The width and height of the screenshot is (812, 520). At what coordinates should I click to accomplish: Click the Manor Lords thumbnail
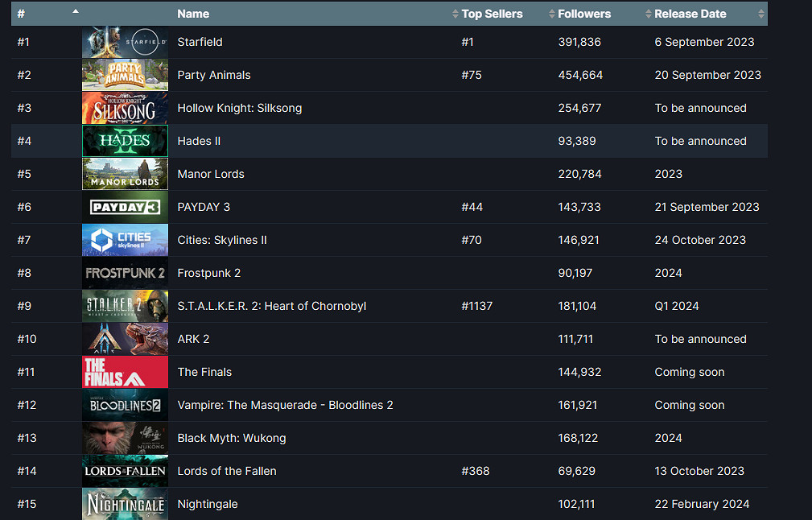pos(125,174)
